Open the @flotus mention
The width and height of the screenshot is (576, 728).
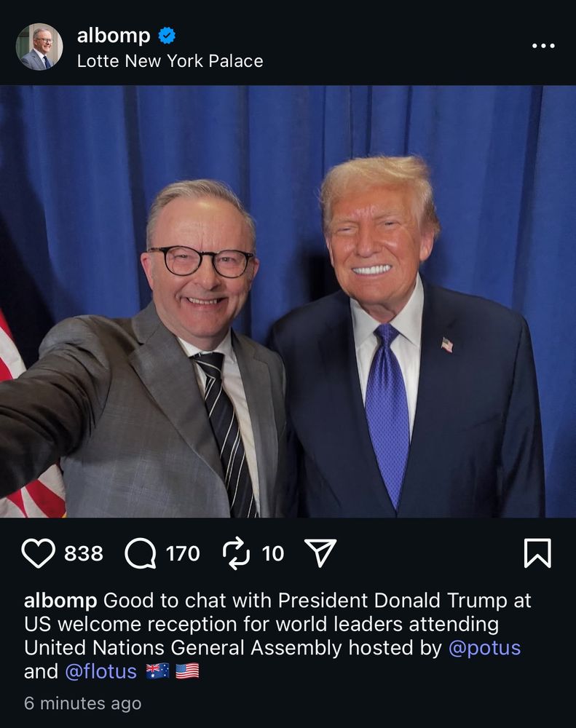point(100,671)
